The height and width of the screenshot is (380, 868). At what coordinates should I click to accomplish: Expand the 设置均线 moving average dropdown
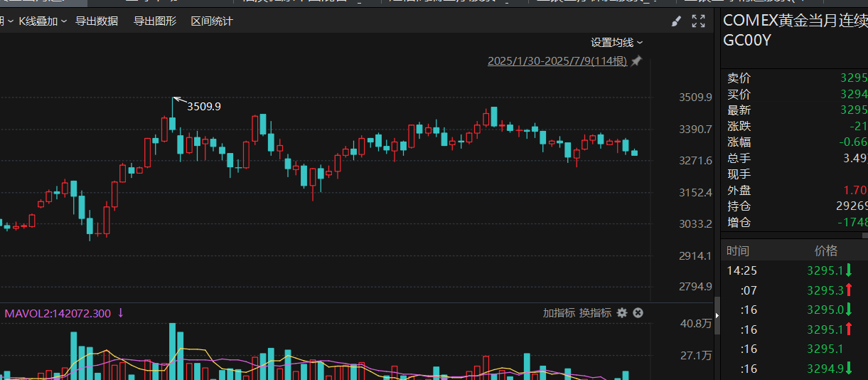617,42
